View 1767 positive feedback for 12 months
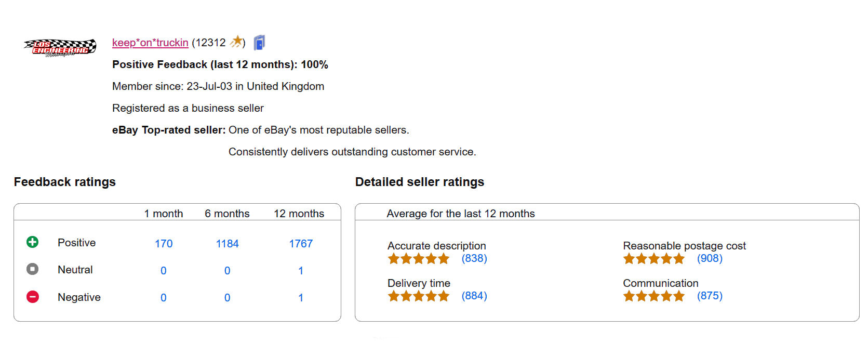This screenshot has width=868, height=343. [x=301, y=244]
